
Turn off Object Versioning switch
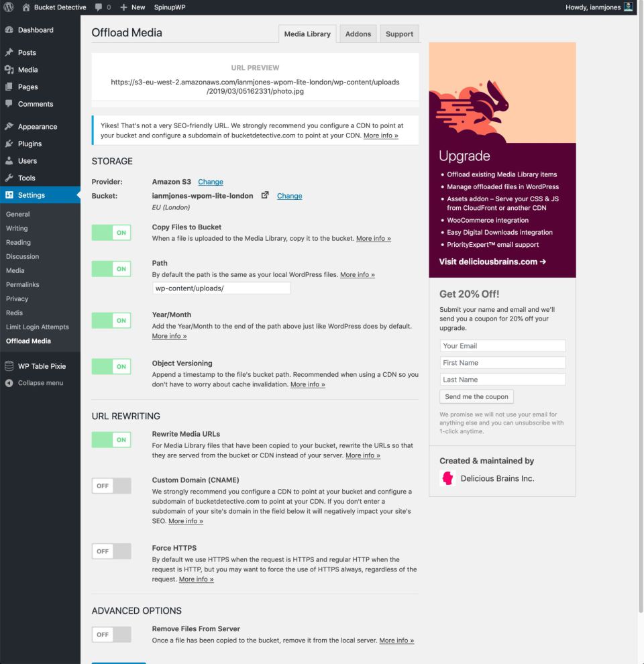(x=111, y=366)
